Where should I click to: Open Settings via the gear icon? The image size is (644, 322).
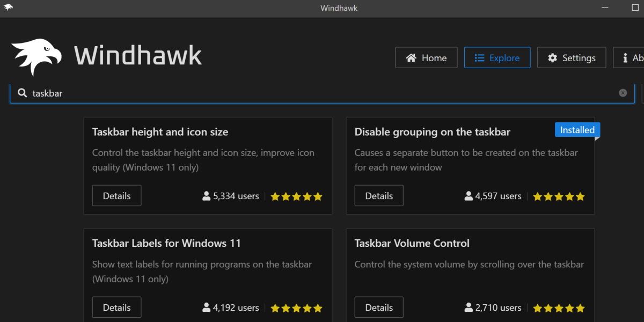click(x=552, y=57)
